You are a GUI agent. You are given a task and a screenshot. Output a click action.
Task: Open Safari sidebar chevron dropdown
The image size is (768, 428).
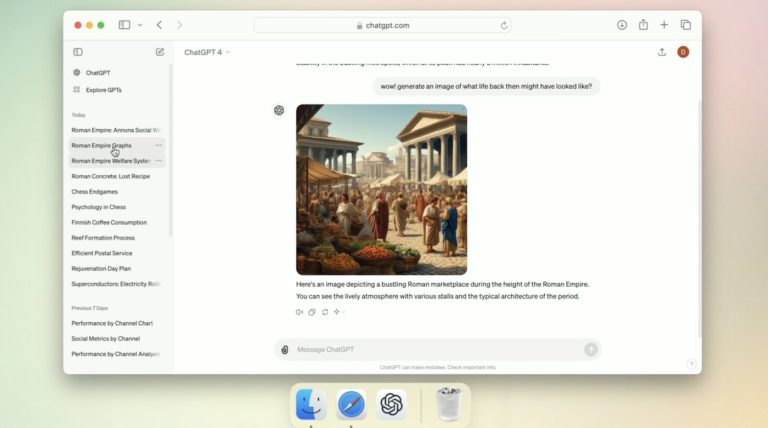[140, 25]
